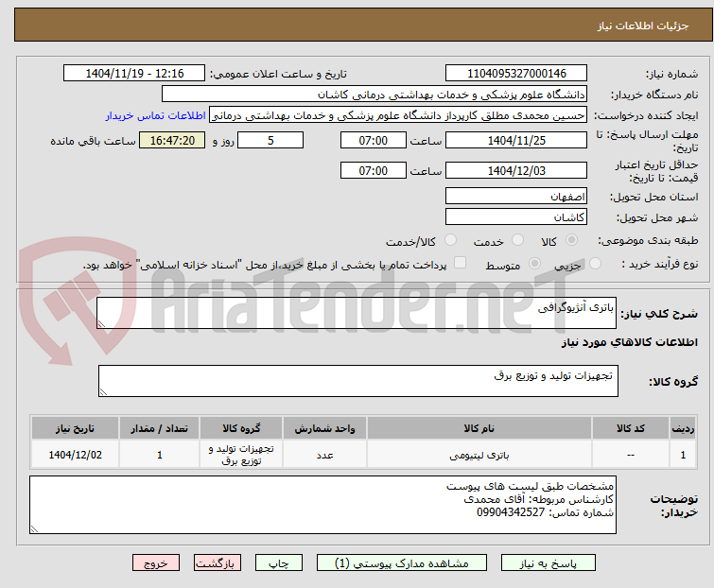Click the جزئیات اطلاعات نیاز header title

tap(643, 26)
